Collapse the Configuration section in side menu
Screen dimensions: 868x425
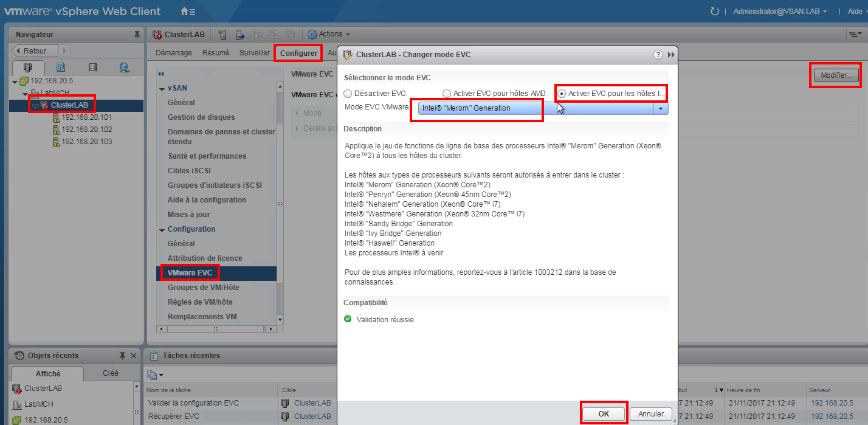tap(162, 230)
